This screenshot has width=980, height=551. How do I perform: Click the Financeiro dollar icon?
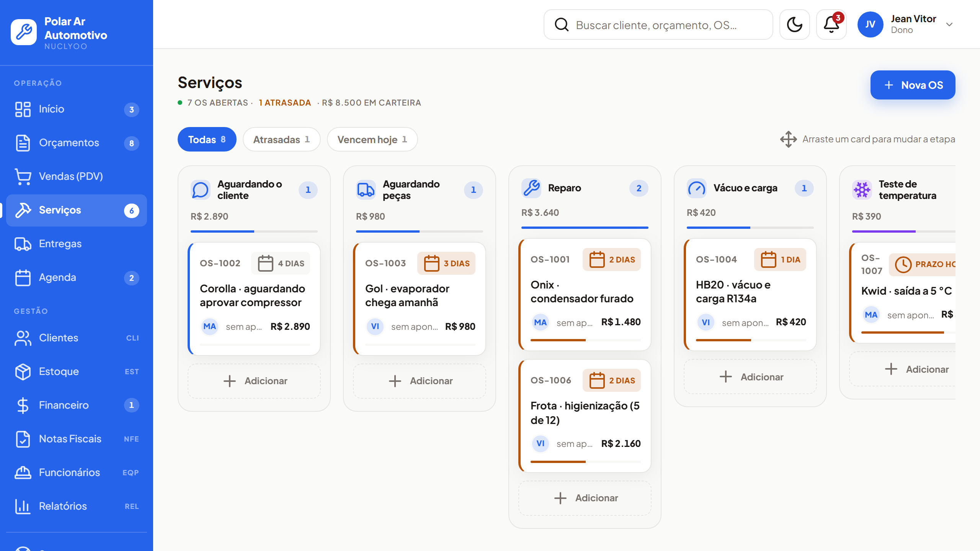click(x=23, y=405)
